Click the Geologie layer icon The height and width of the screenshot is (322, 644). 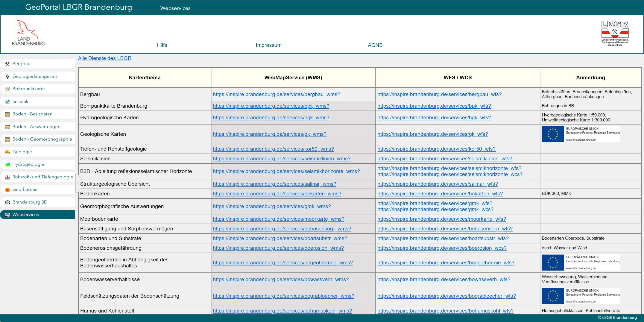coord(8,152)
